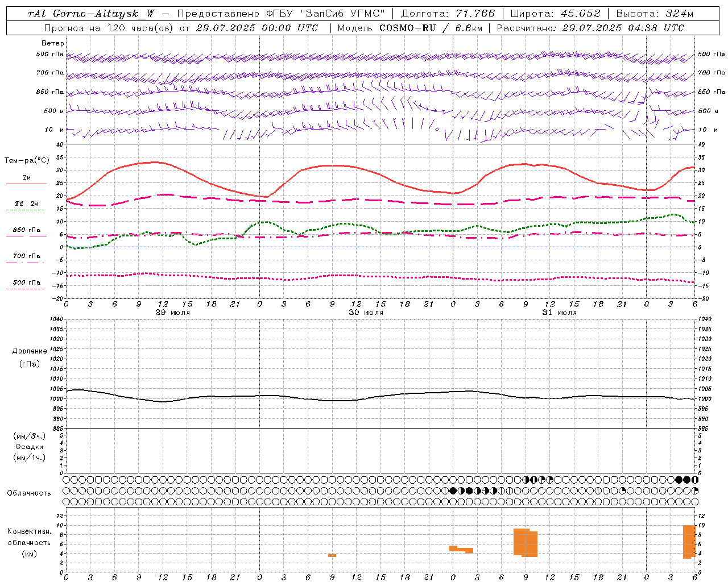This screenshot has height=582, width=728.
Task: Click the 500 гПа label on left wind axis
Action: pyautogui.click(x=49, y=55)
